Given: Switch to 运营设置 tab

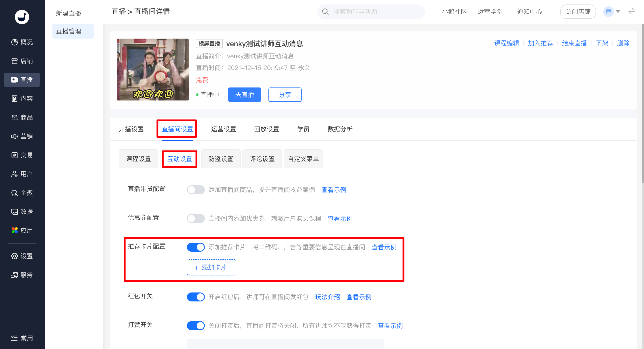Looking at the screenshot, I should coord(223,129).
